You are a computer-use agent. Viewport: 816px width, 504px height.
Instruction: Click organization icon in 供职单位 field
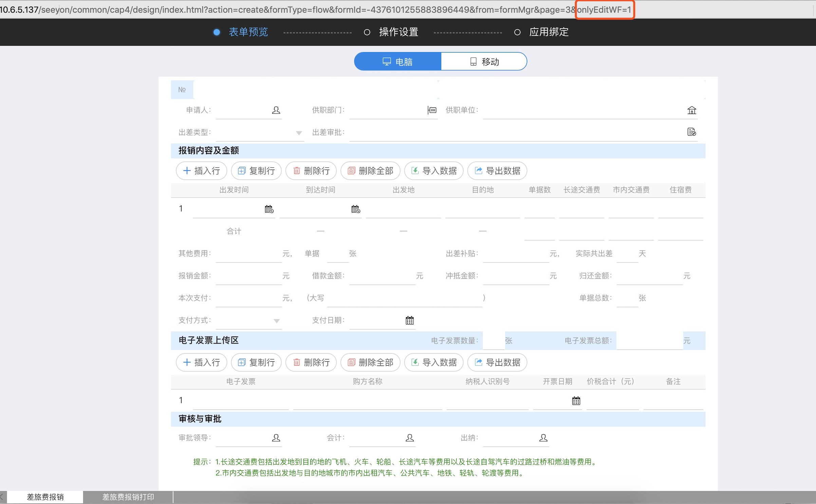[691, 110]
